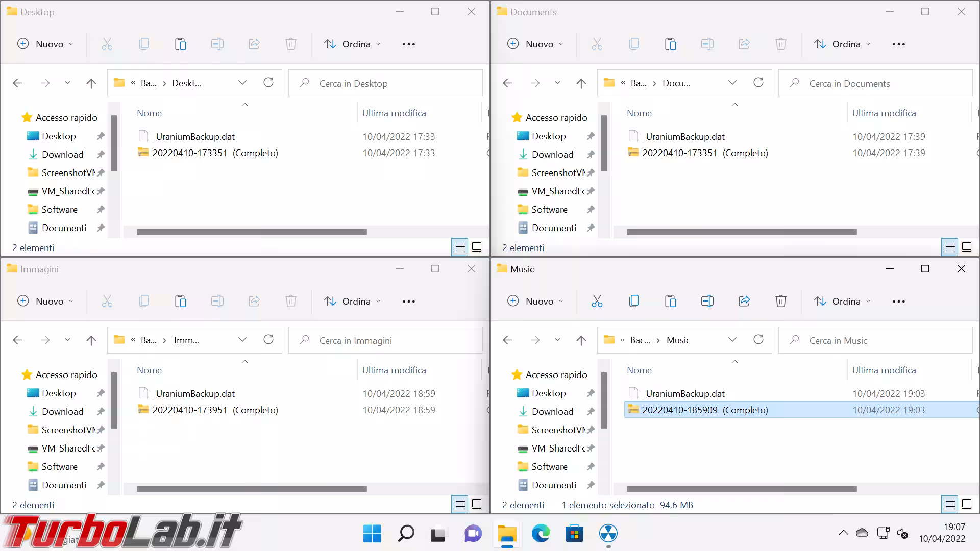Click the horizontal scrollbar in Desktop window
Screen dimensions: 980x551
click(x=252, y=232)
